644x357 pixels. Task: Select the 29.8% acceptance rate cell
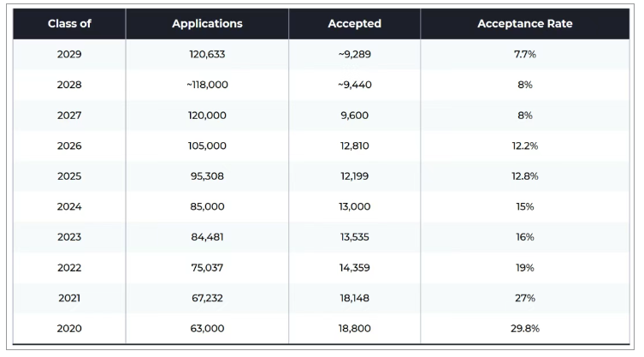(524, 328)
